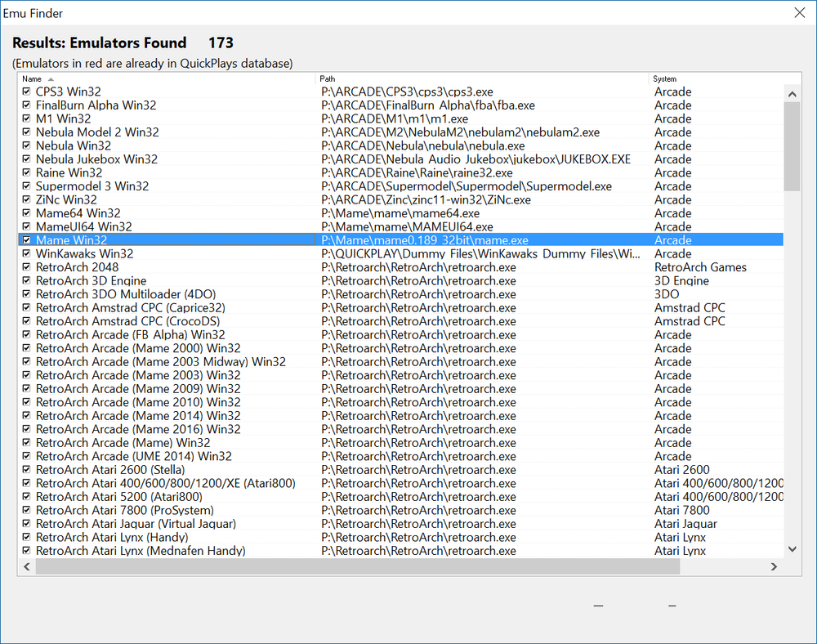Click the Path column header
This screenshot has height=644, width=817.
(482, 78)
